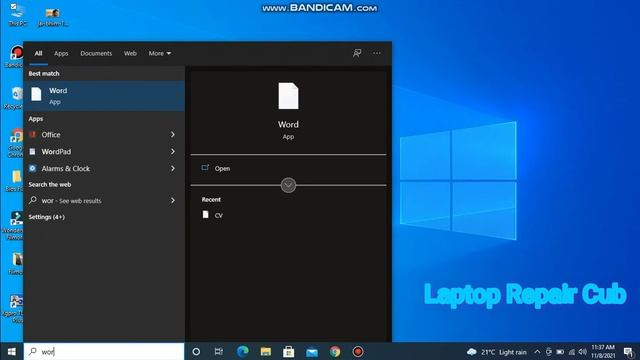Click the Word file icon in best match

click(36, 94)
